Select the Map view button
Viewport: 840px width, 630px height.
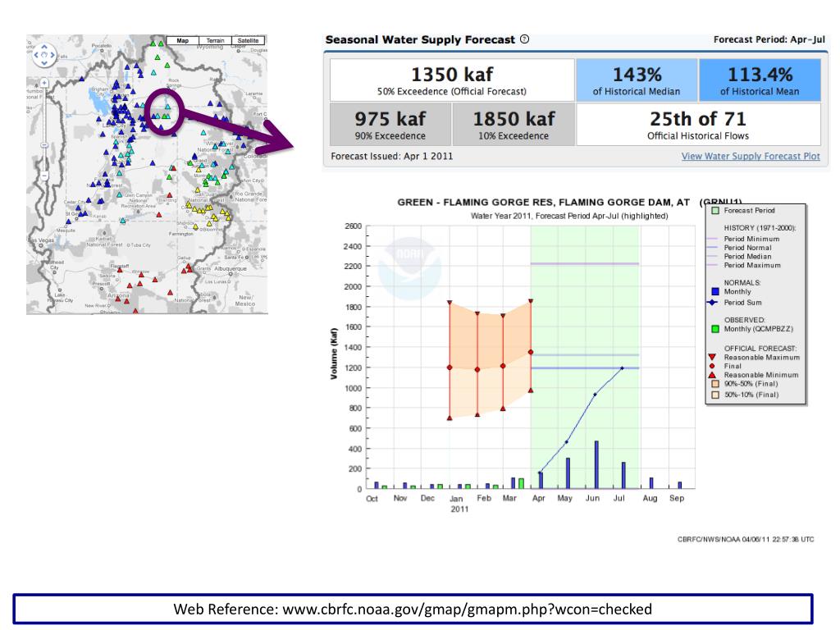pyautogui.click(x=183, y=40)
